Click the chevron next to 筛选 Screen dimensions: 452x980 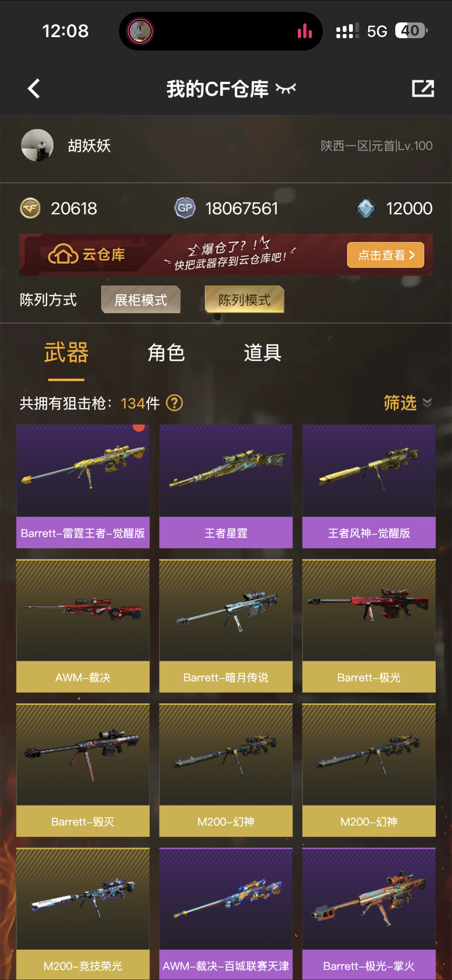(x=427, y=403)
